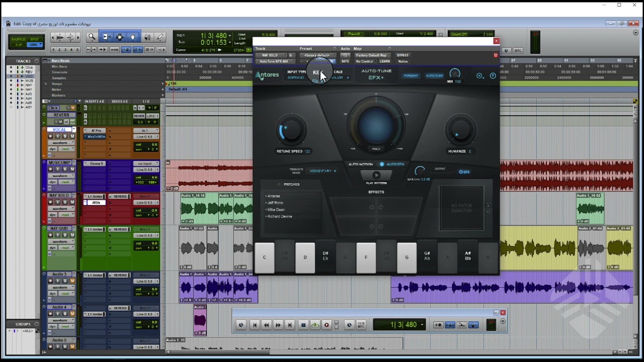The image size is (644, 362).
Task: Open the SENDS A-E column header
Action: pos(120,102)
